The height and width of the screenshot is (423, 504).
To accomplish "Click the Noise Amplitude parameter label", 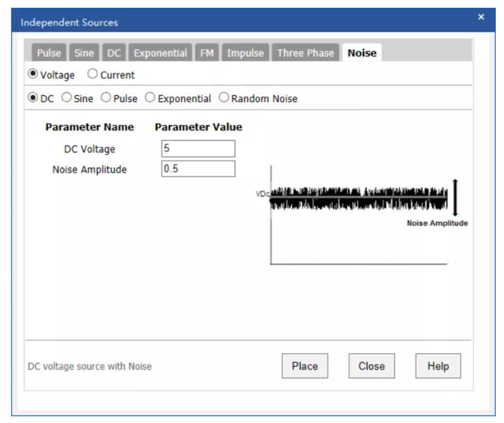I will click(x=89, y=170).
